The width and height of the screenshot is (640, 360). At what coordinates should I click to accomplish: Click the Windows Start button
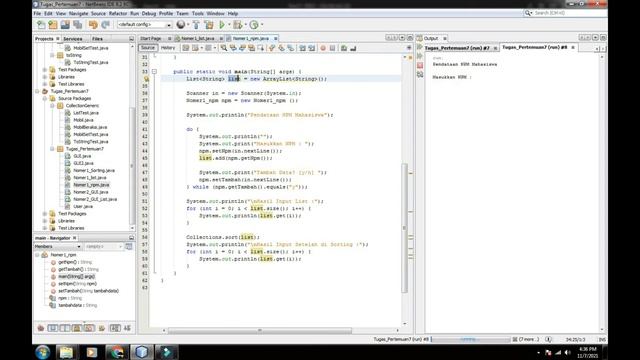(42, 352)
